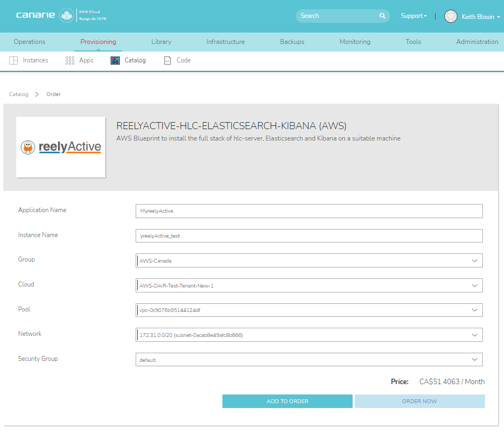Expand the Group dropdown showing AWS-Canada
This screenshot has width=504, height=433.
point(309,260)
